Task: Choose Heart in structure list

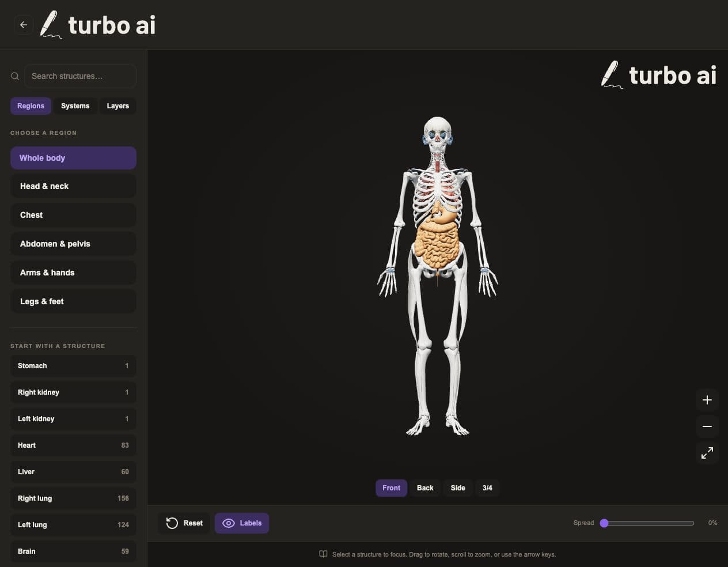Action: tap(73, 445)
